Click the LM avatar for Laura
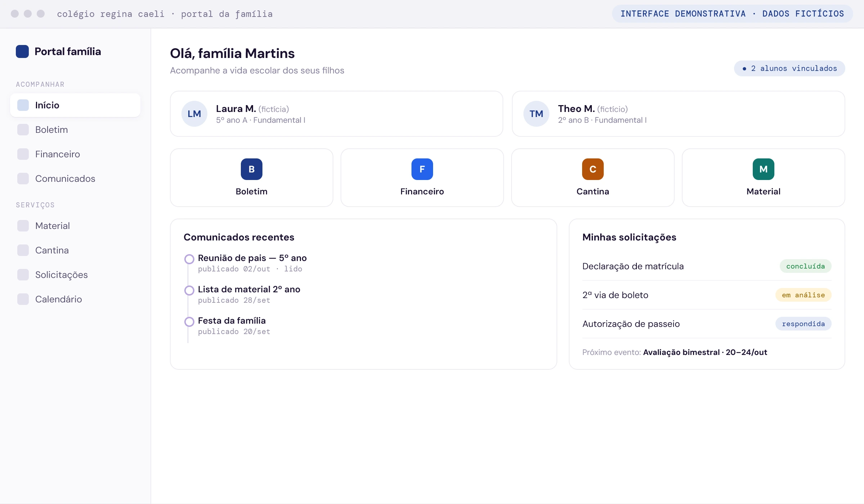 pyautogui.click(x=194, y=114)
